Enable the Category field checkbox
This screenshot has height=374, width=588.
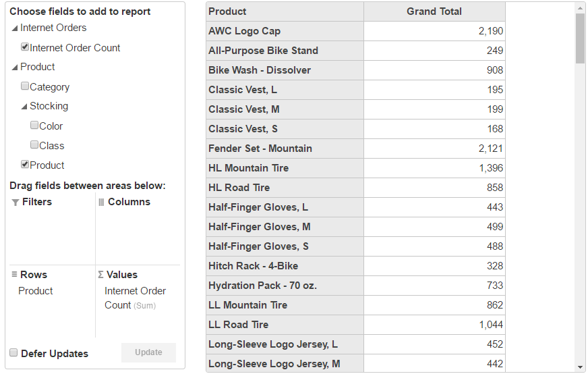click(x=25, y=86)
